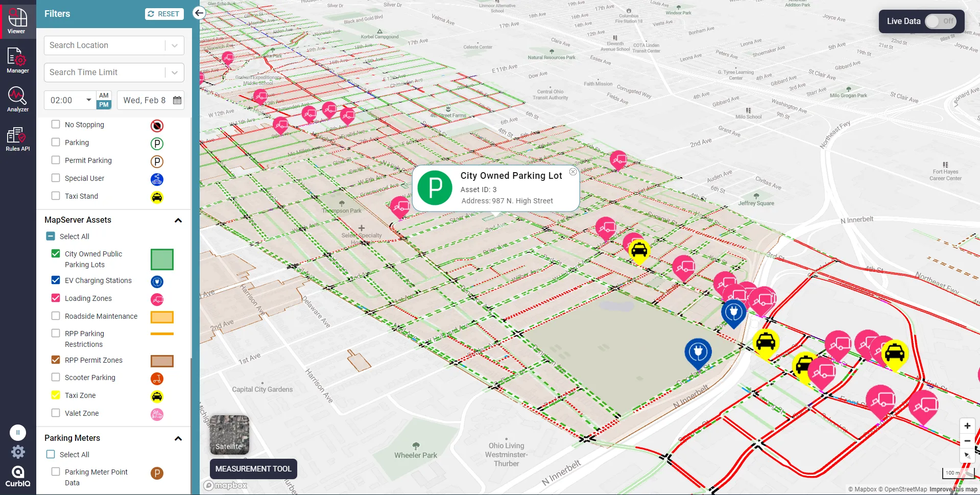Check the Parking Meter Point Data option
980x495 pixels.
coord(55,472)
